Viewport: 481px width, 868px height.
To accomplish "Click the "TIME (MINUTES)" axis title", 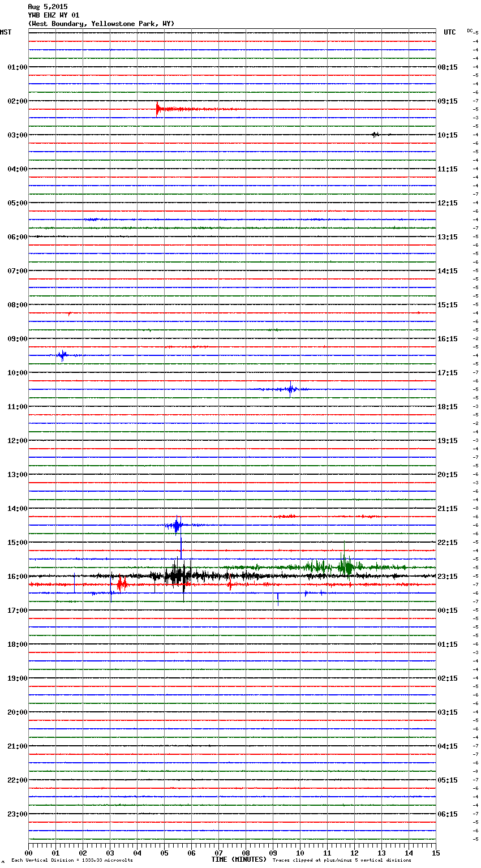I will pos(239,860).
